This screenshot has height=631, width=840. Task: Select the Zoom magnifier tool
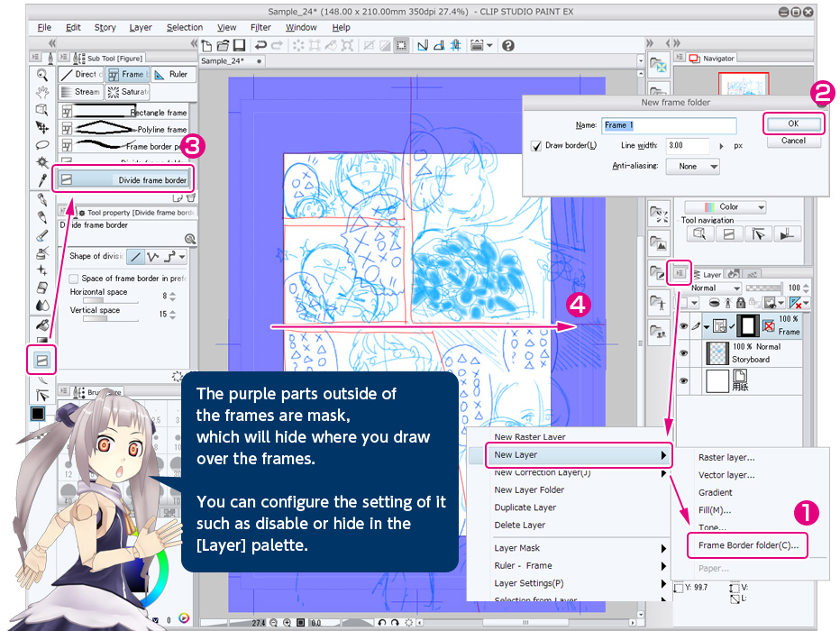pyautogui.click(x=41, y=75)
